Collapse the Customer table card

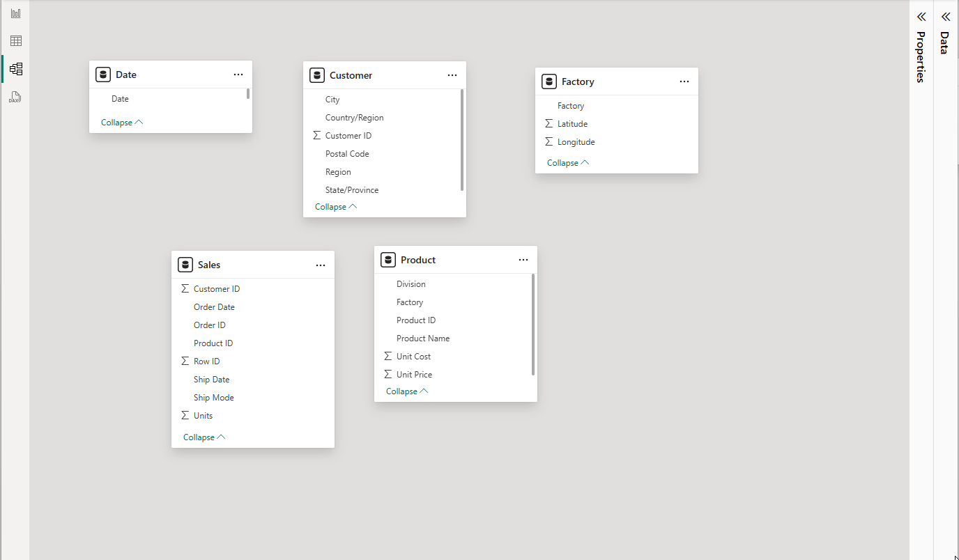(x=336, y=207)
